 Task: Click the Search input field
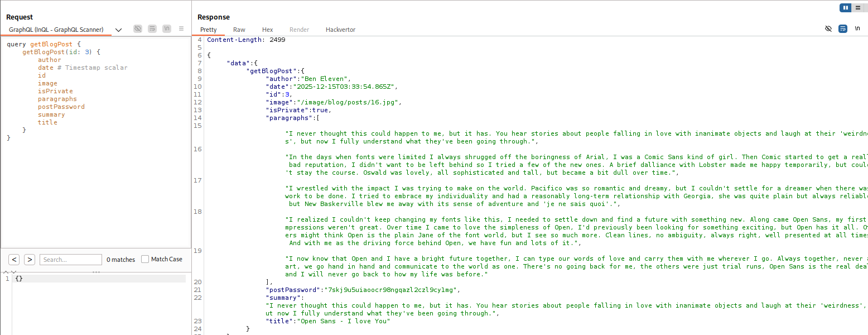click(71, 260)
